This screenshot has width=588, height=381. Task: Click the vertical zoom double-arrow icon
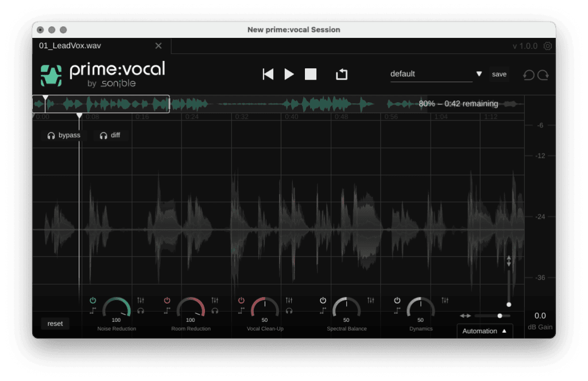pos(509,261)
